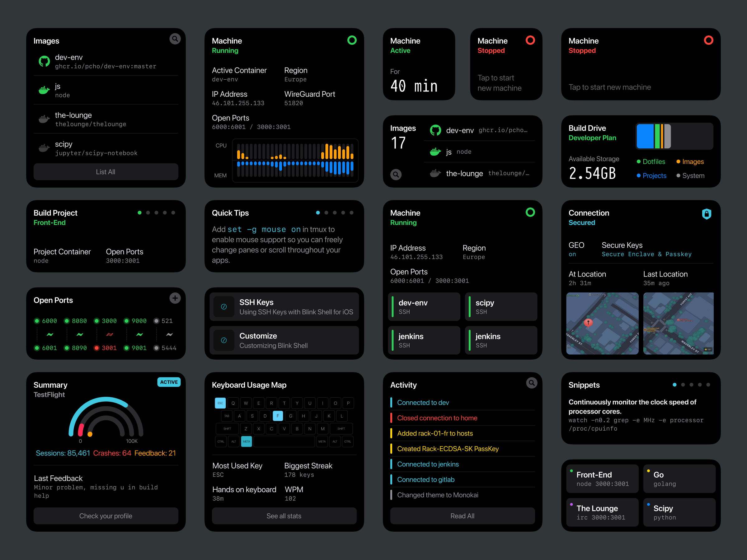This screenshot has width=747, height=560.
Task: Select the last dot in Snippets carousel
Action: 707,385
